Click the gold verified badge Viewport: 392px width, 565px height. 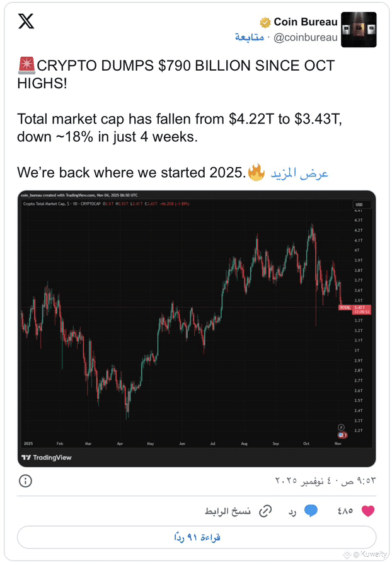[x=266, y=22]
